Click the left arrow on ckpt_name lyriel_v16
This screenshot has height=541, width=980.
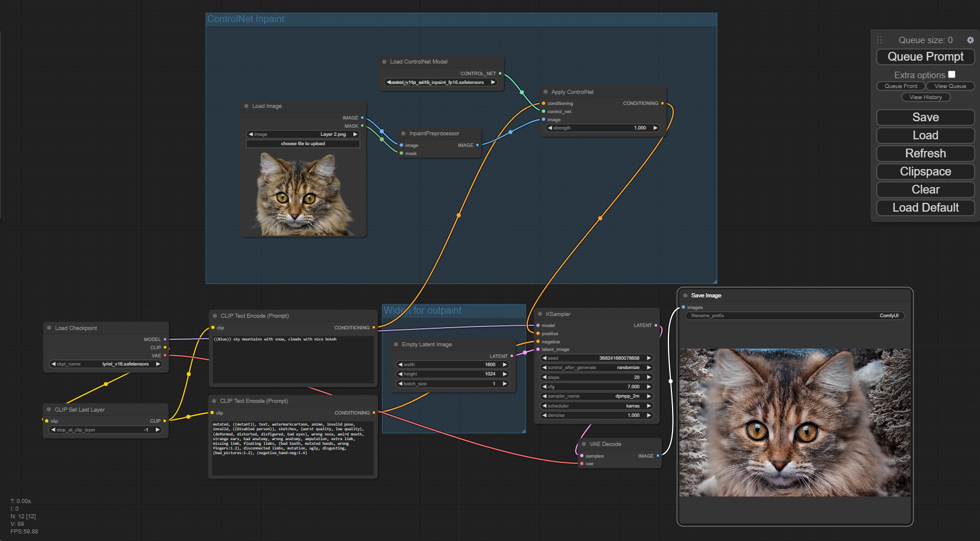point(52,364)
